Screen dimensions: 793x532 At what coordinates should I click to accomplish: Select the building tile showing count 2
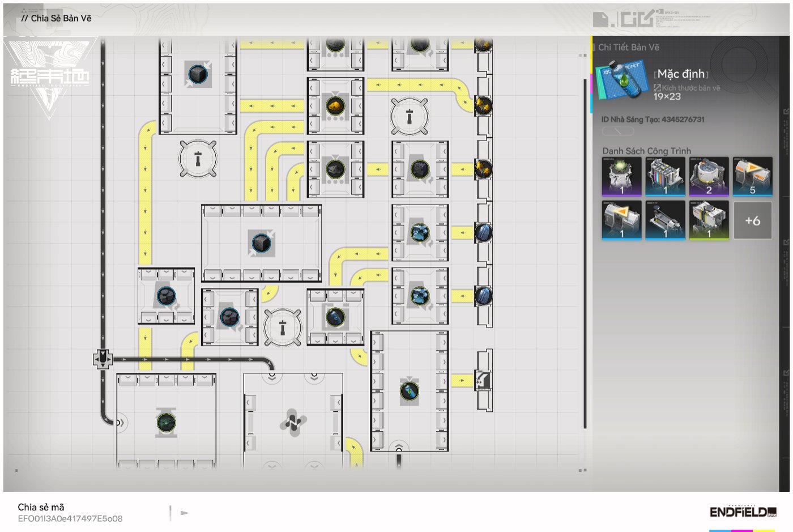(708, 176)
